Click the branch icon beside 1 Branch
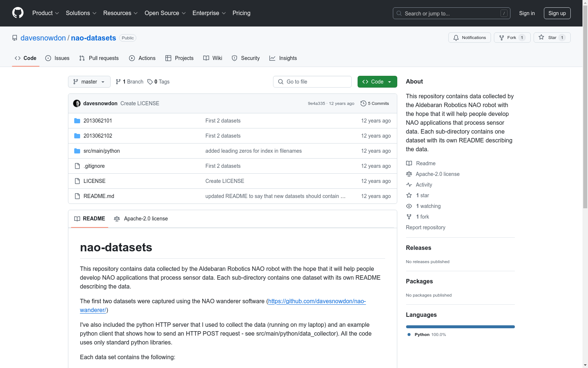Image resolution: width=588 pixels, height=368 pixels. 118,82
